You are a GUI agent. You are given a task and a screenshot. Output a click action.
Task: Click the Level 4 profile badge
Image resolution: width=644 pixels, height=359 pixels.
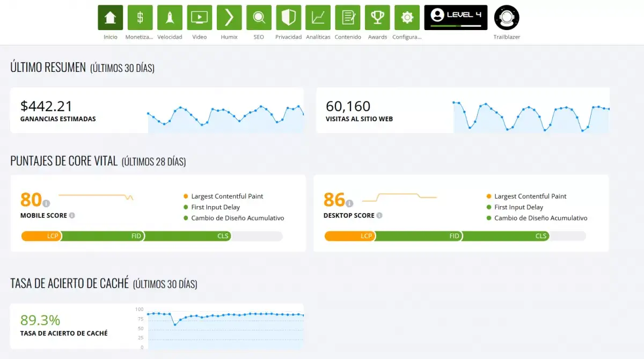click(456, 18)
